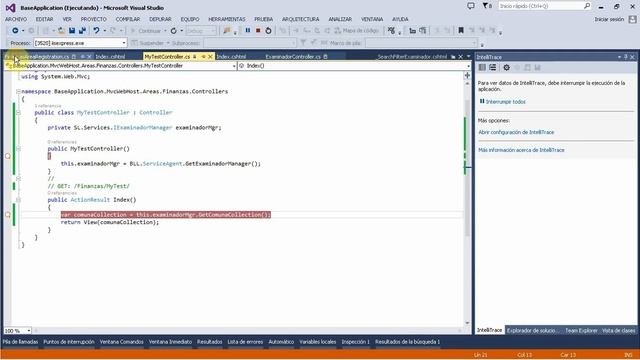Image resolution: width=640 pixels, height=360 pixels.
Task: Open the ARQUITECTURA menu
Action: tap(300, 19)
